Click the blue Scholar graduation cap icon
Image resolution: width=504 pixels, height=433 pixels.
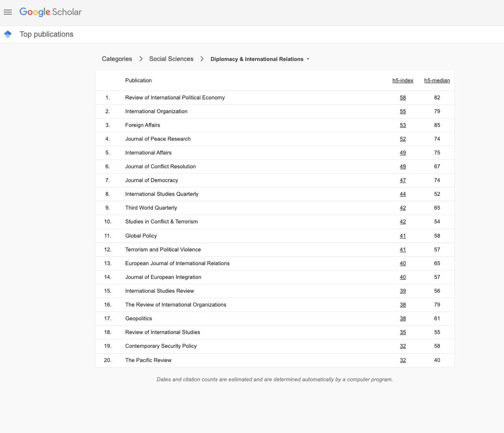(x=8, y=34)
